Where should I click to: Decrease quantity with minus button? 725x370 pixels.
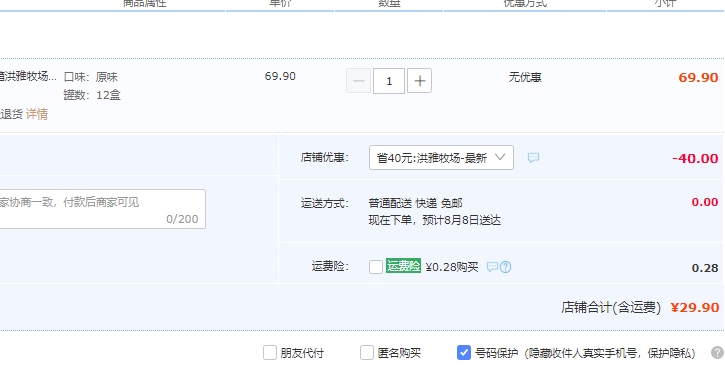pos(358,81)
